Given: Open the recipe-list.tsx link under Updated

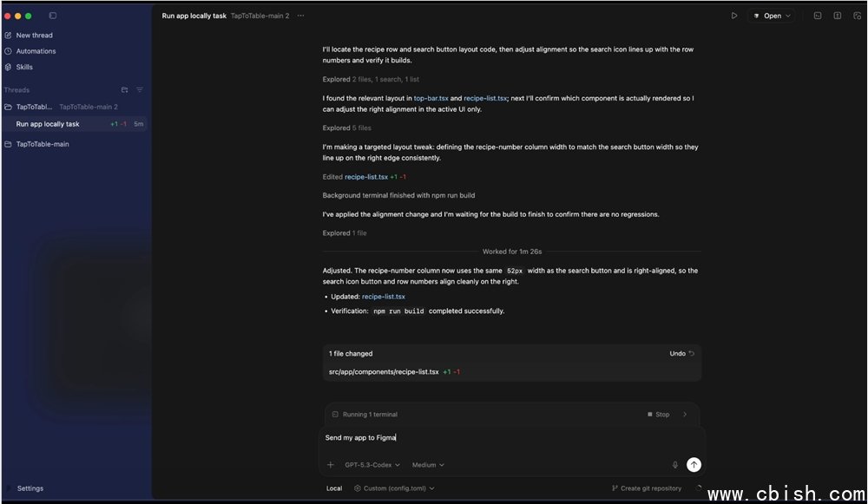Looking at the screenshot, I should 384,297.
